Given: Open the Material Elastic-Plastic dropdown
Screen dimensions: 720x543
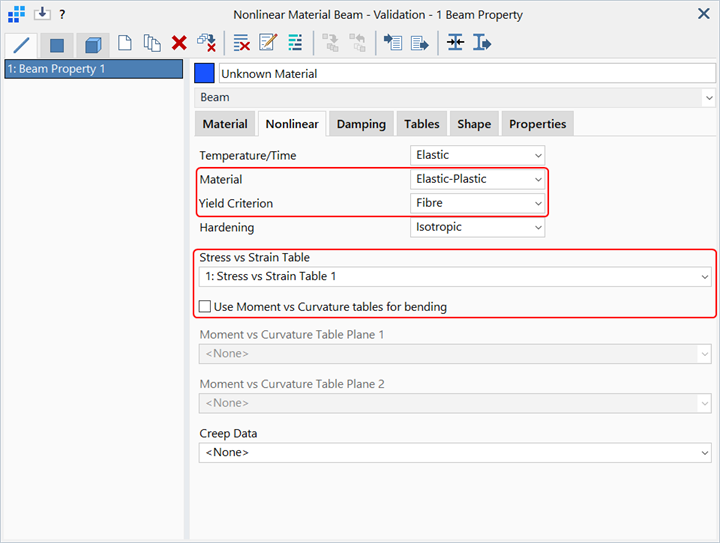Looking at the screenshot, I should (478, 179).
